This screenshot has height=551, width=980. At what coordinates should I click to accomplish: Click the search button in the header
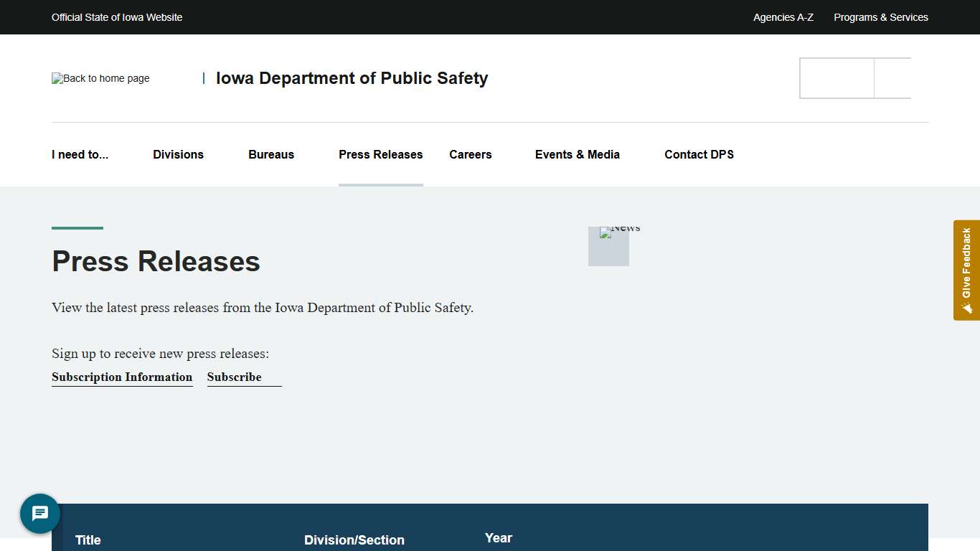(x=892, y=78)
